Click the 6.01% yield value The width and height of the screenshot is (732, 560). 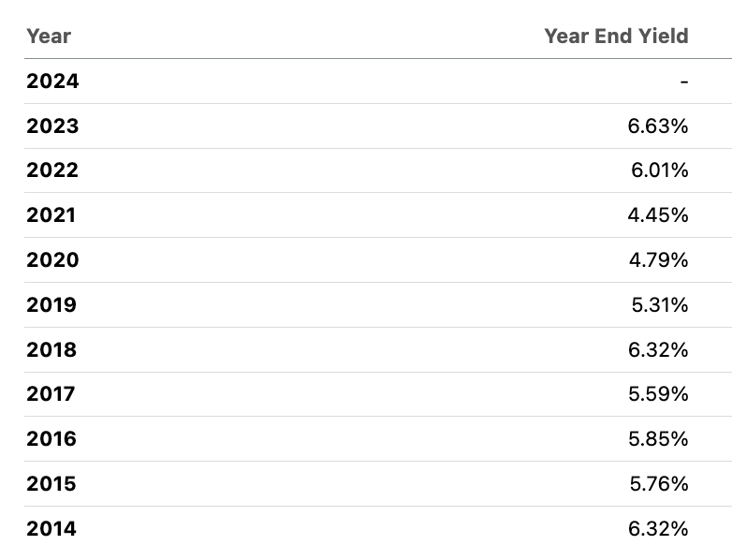pyautogui.click(x=659, y=171)
